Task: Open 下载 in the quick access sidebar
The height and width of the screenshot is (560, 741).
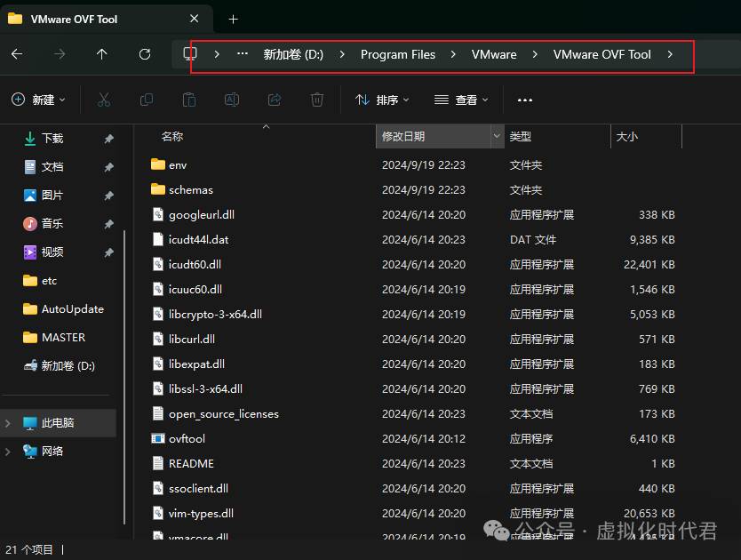Action: click(52, 139)
